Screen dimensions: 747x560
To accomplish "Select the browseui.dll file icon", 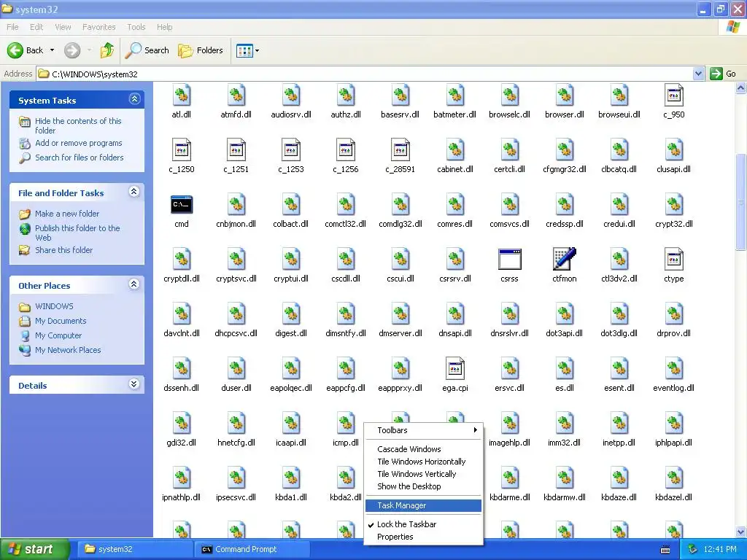I will point(619,96).
